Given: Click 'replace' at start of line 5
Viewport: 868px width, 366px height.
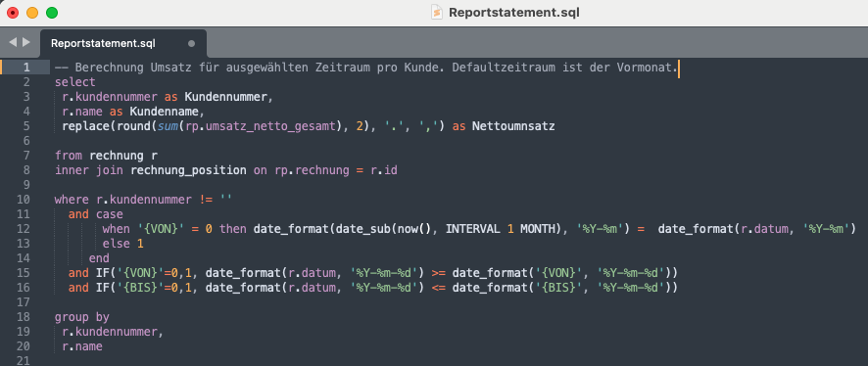Looking at the screenshot, I should [86, 126].
